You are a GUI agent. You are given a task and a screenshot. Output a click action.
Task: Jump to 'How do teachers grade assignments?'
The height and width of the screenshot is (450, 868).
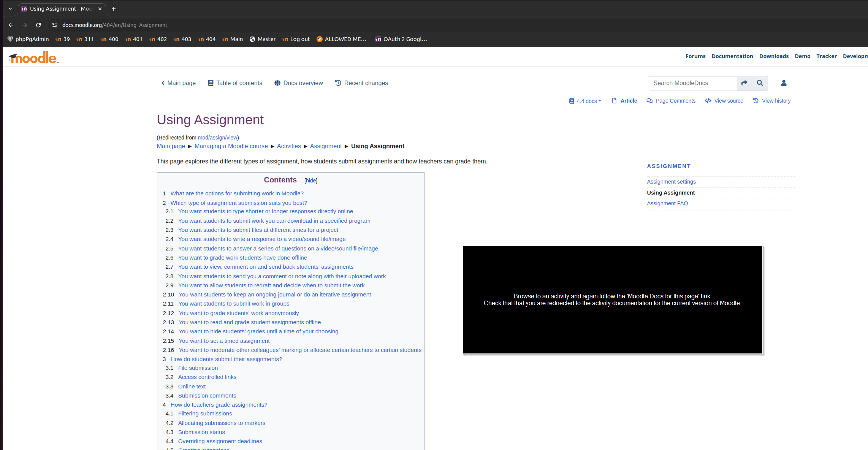[219, 405]
